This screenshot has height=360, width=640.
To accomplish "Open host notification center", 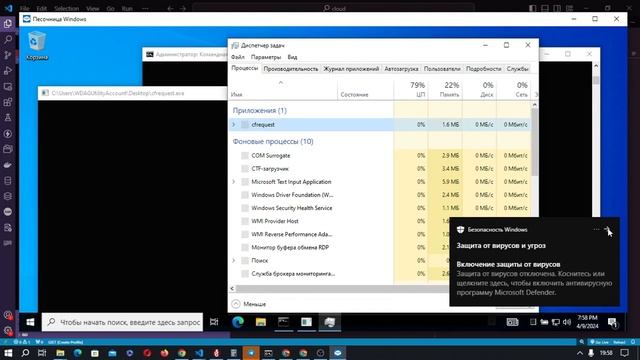I will pyautogui.click(x=624, y=353).
